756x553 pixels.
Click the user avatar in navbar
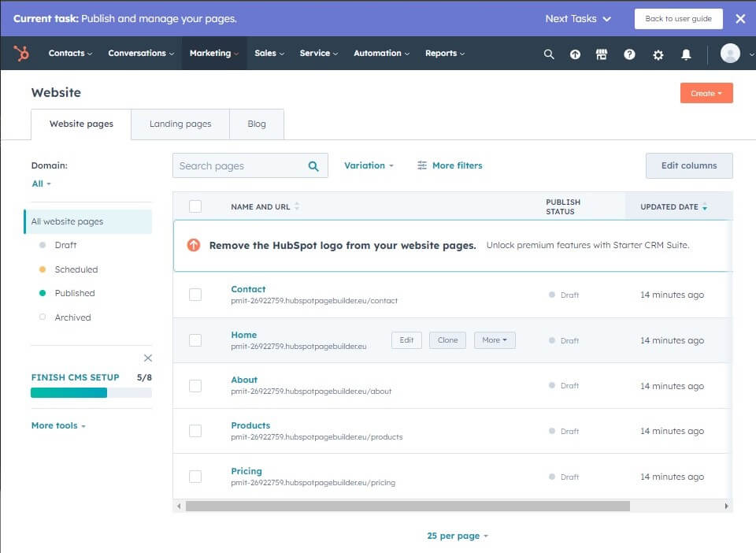[730, 54]
